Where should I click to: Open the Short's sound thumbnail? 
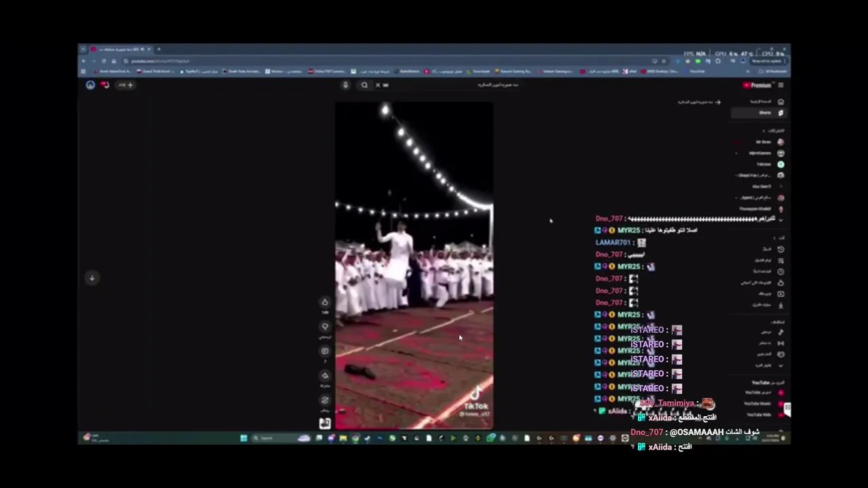point(325,424)
